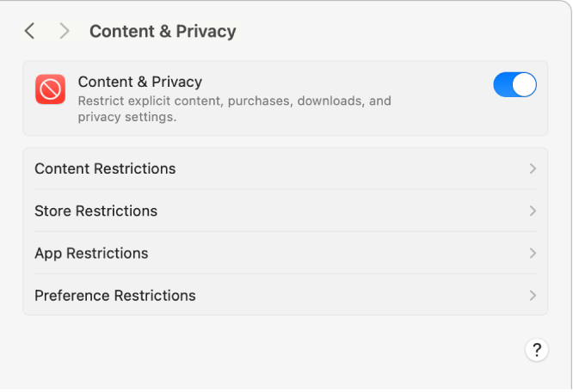Click the red Content & Privacy restriction icon

click(x=50, y=89)
